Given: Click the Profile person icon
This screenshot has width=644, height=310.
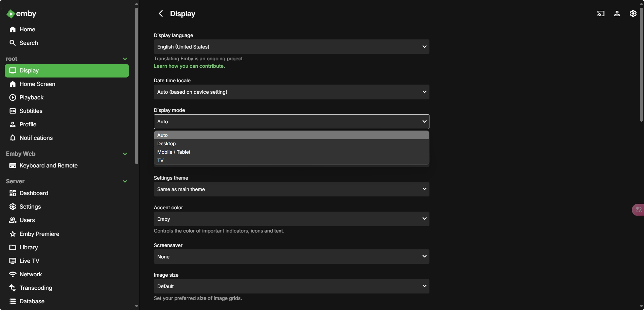Looking at the screenshot, I should pos(13,125).
